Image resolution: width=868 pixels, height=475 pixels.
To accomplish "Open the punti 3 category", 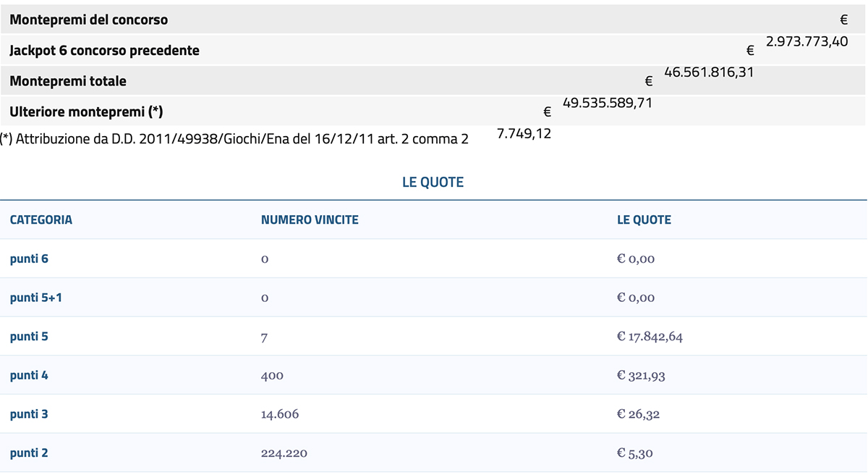I will 29,414.
